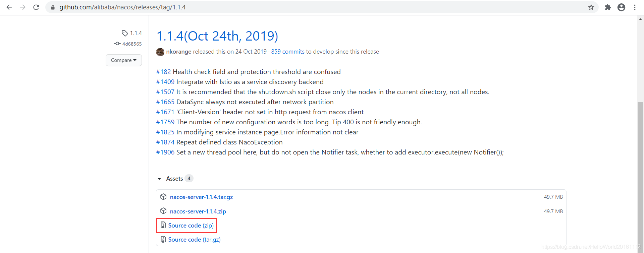Click the scrollbar up arrow
This screenshot has height=253, width=644.
pos(640,19)
